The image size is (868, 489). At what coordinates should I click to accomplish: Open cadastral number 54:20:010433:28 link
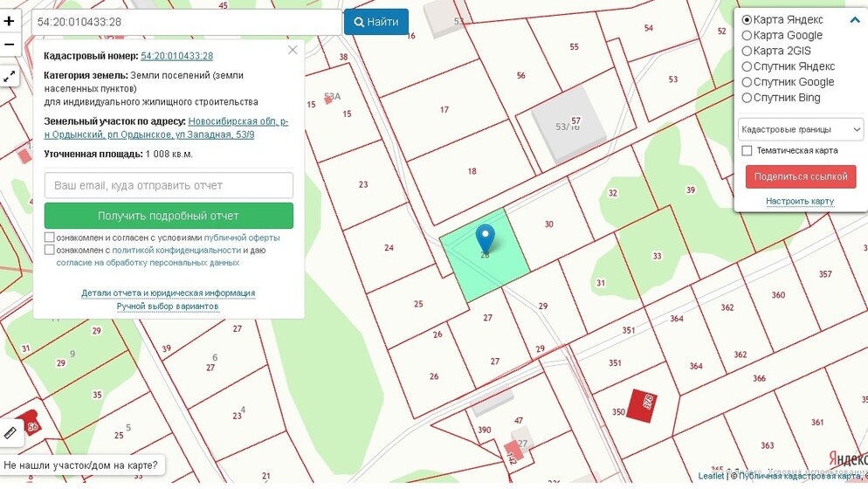tap(176, 56)
